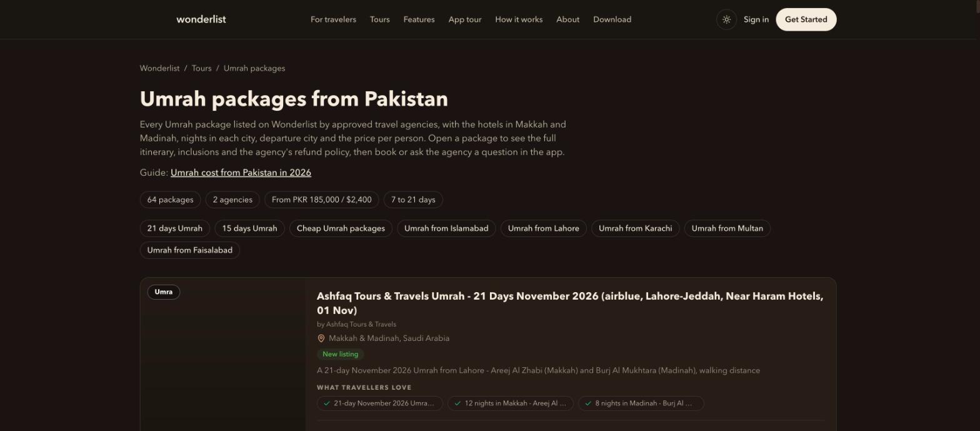The image size is (980, 431).
Task: Open the Ashfaq Tours & Travels package title
Action: (570, 303)
